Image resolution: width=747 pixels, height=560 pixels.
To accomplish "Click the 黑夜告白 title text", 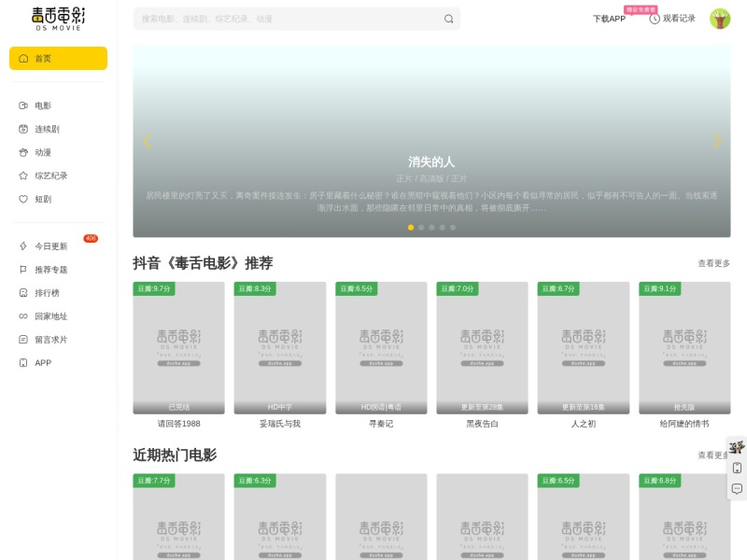I will point(482,424).
